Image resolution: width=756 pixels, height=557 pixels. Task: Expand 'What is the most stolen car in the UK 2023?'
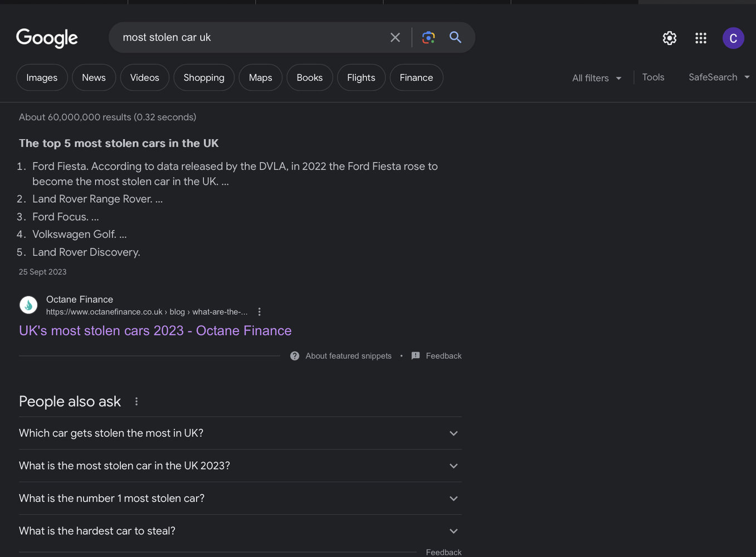pos(240,466)
